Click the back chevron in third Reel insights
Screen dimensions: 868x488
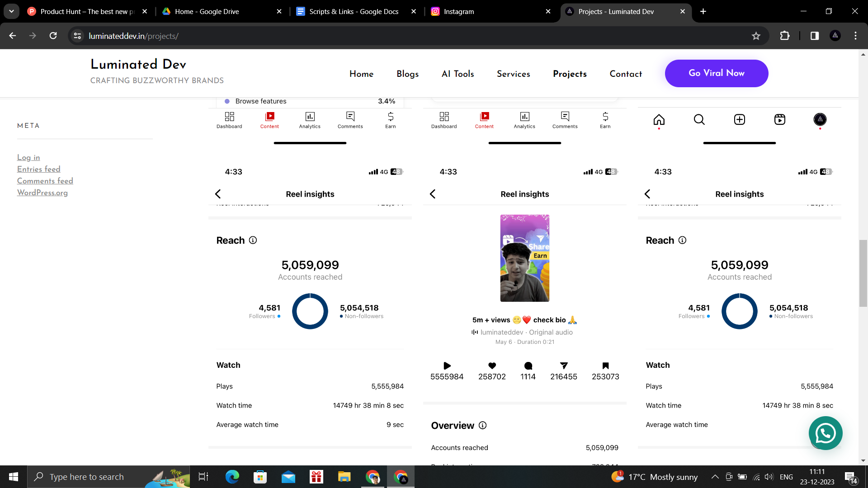pyautogui.click(x=647, y=194)
